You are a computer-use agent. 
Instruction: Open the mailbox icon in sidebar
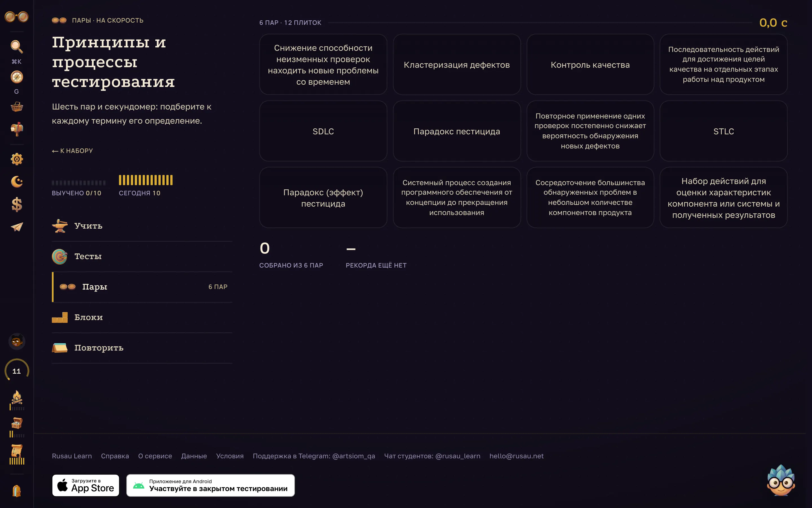pos(16,129)
